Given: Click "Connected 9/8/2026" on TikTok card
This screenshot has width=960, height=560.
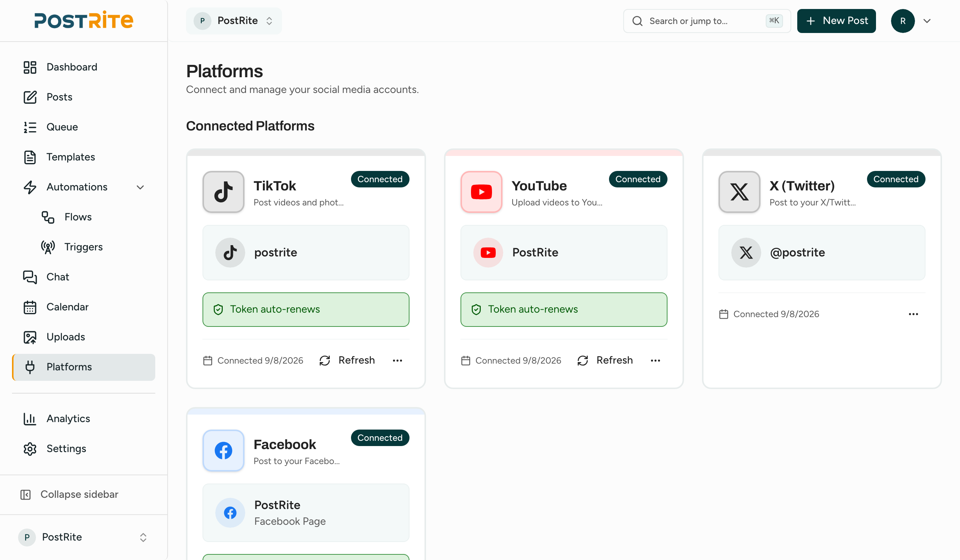Looking at the screenshot, I should (260, 361).
